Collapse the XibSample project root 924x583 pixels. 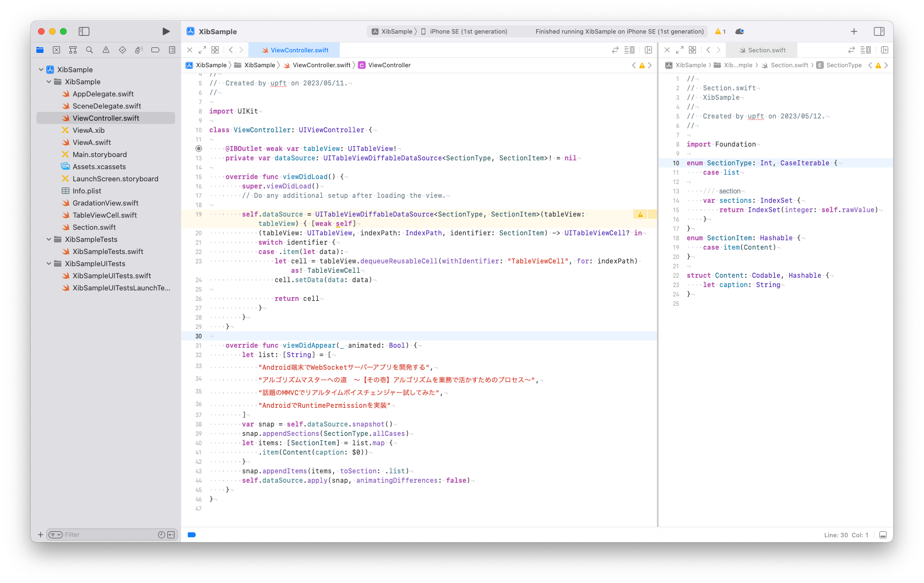[41, 69]
